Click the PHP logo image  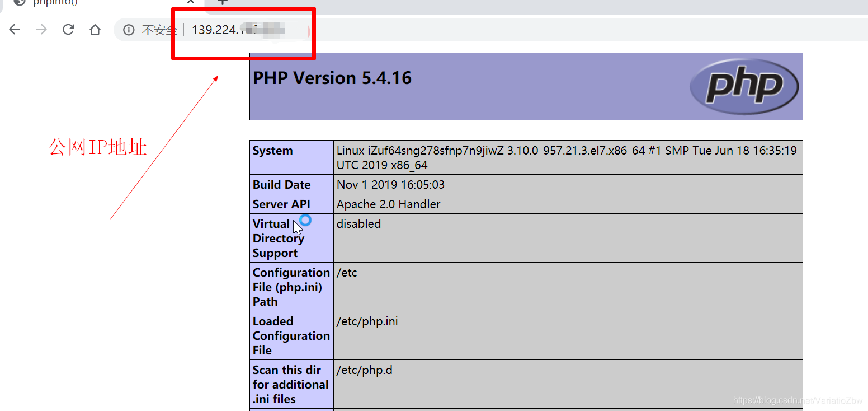tap(744, 86)
